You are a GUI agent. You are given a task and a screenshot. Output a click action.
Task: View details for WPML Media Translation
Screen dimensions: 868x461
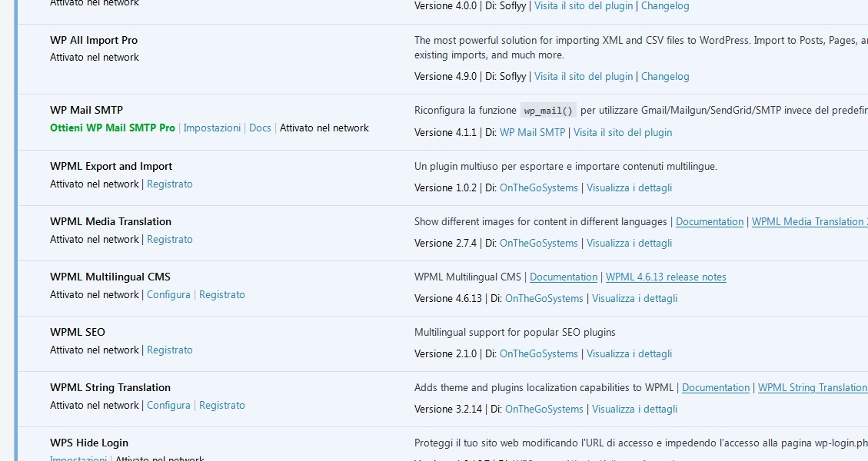[630, 243]
